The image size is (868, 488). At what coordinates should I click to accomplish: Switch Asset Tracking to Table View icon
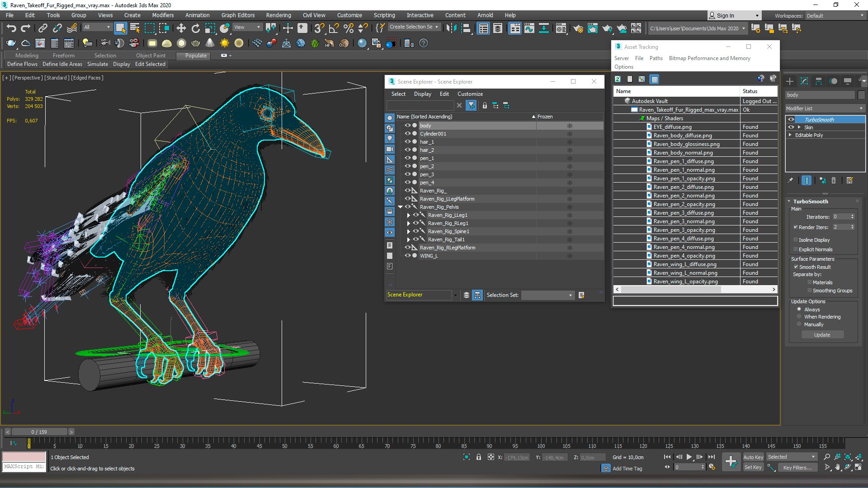tap(654, 79)
